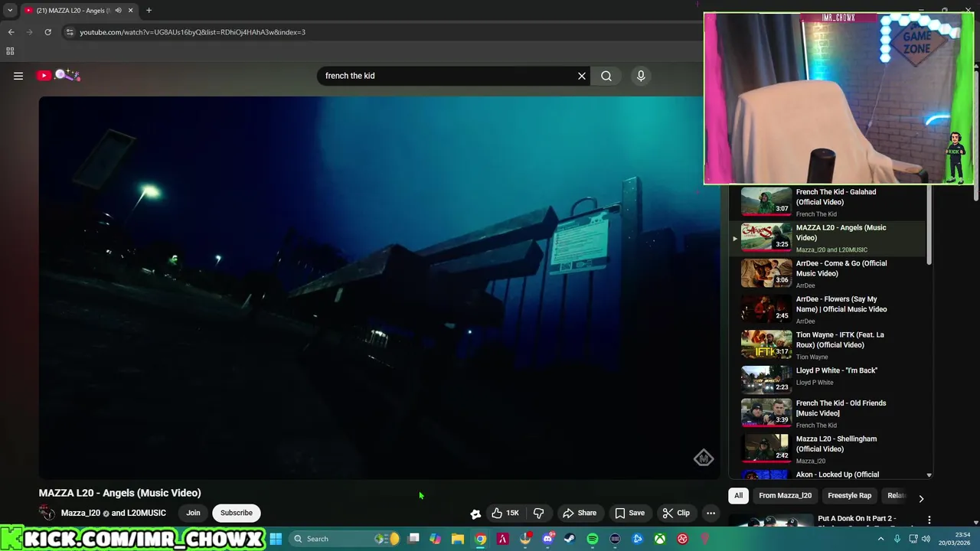Play French The Kid Old Friends thumbnail

[766, 412]
